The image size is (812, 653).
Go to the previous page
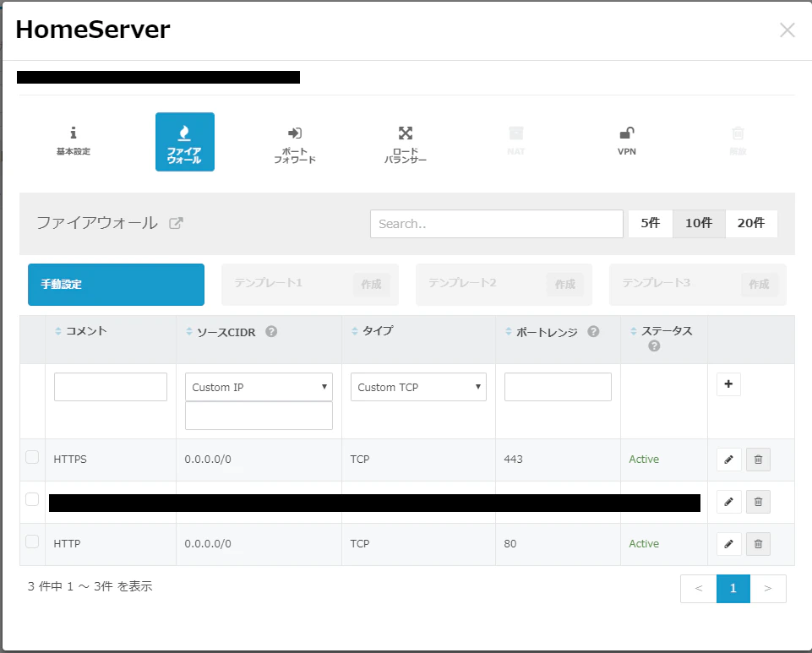click(699, 588)
